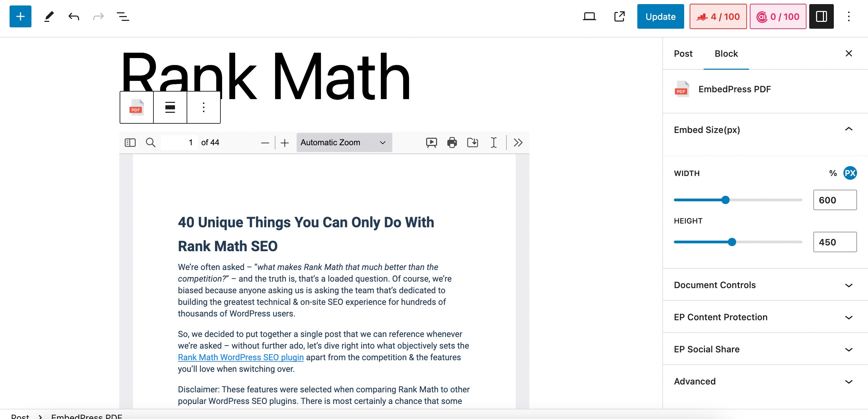This screenshot has height=419, width=868.
Task: Click the Redo arrow
Action: pyautogui.click(x=98, y=16)
